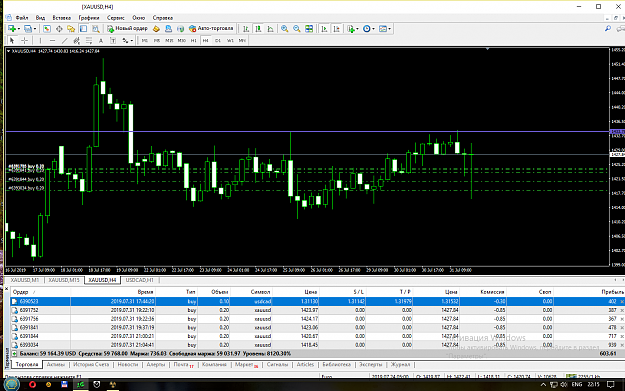The width and height of the screenshot is (625, 391).
Task: Set timeframe to D1
Action: click(218, 40)
